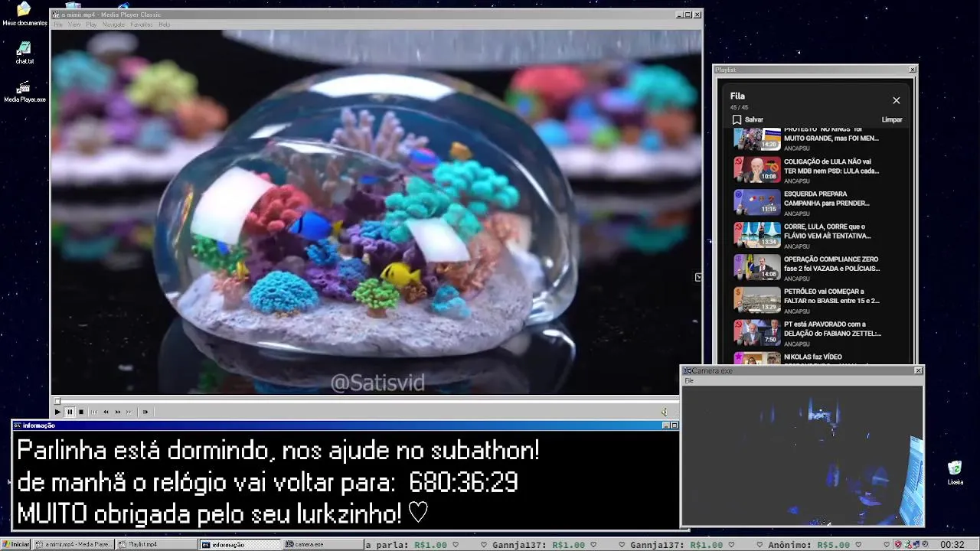The height and width of the screenshot is (551, 980).
Task: Click title text 'OPERAÇÃO COMPLIANCE ZERO'
Action: (x=831, y=259)
